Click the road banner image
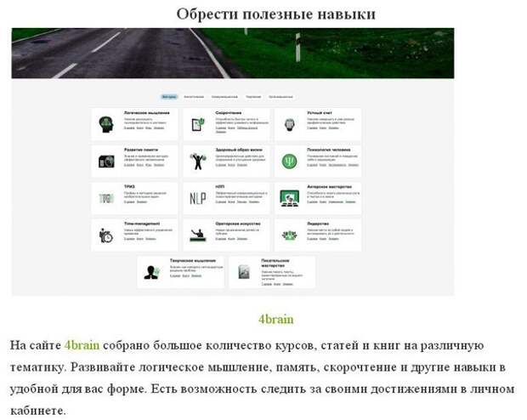Viewport: 527px width, 420px height. coord(233,53)
